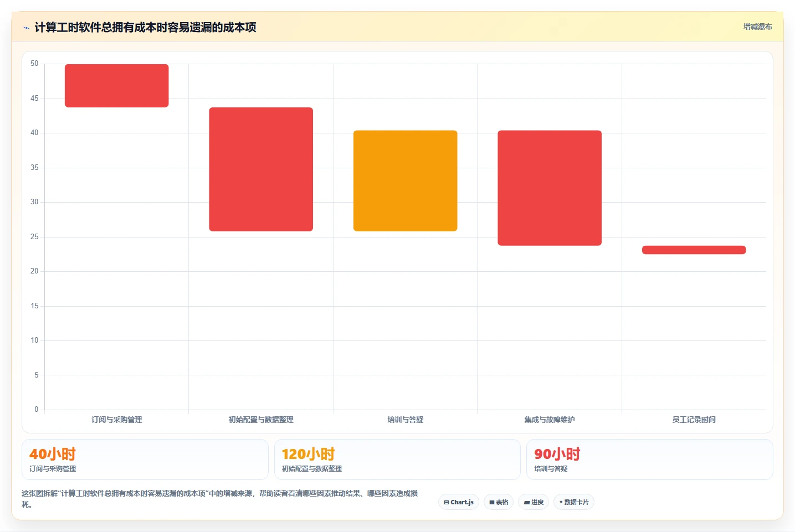Click the red bar for 集成与故障维护

point(550,188)
